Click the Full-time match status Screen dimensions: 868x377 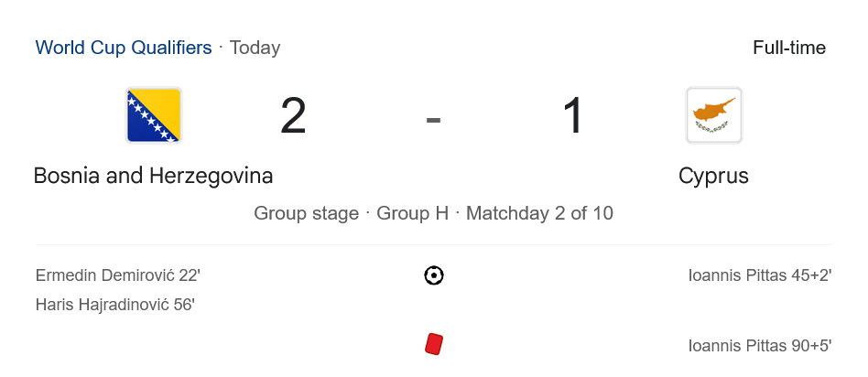click(789, 48)
